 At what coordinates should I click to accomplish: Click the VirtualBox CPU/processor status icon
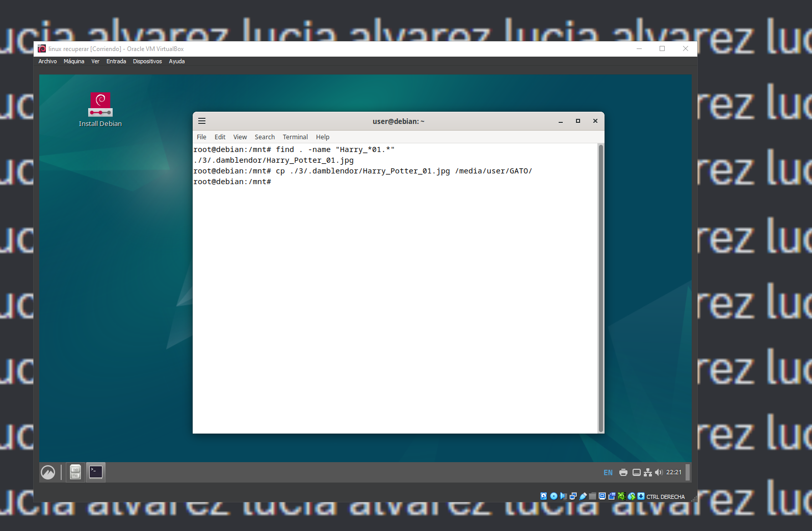[622, 496]
